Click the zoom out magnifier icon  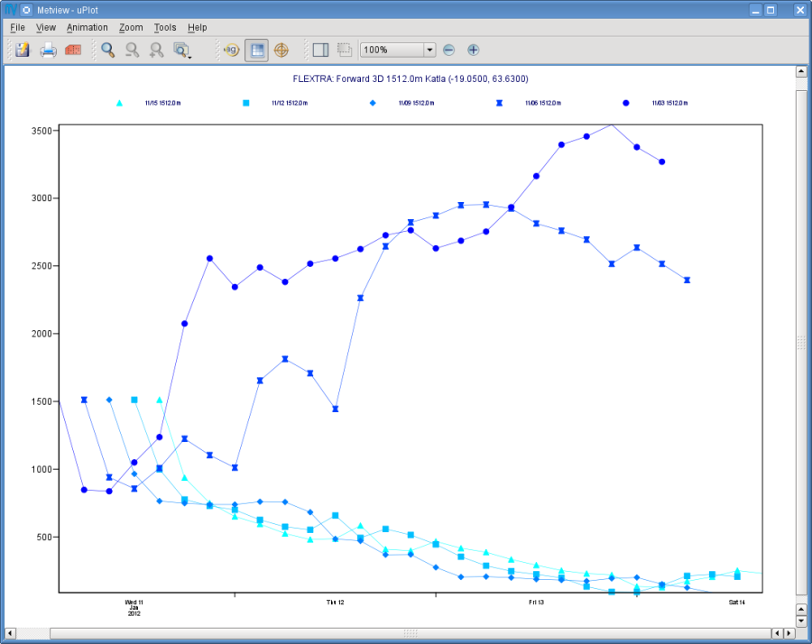pyautogui.click(x=132, y=50)
